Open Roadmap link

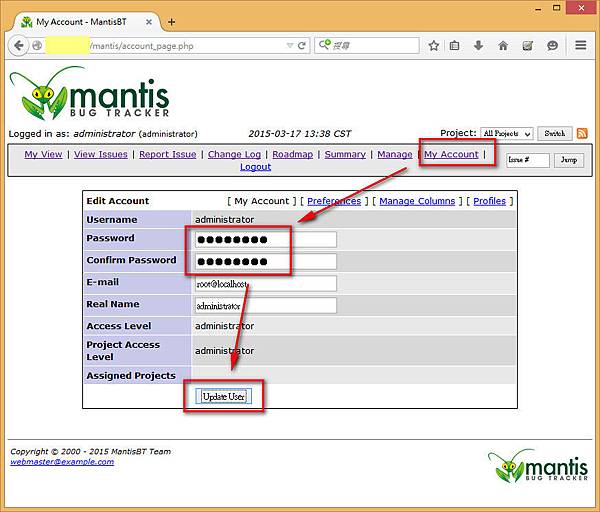click(292, 154)
